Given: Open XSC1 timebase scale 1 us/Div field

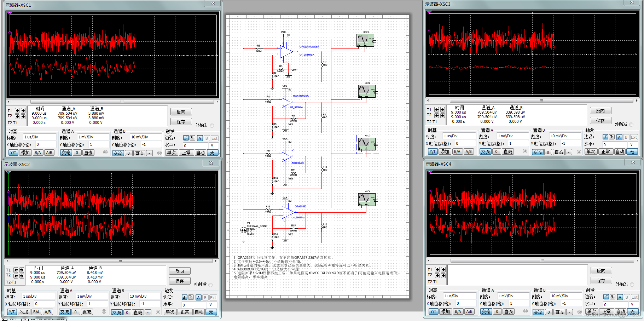Looking at the screenshot, I should point(39,137).
